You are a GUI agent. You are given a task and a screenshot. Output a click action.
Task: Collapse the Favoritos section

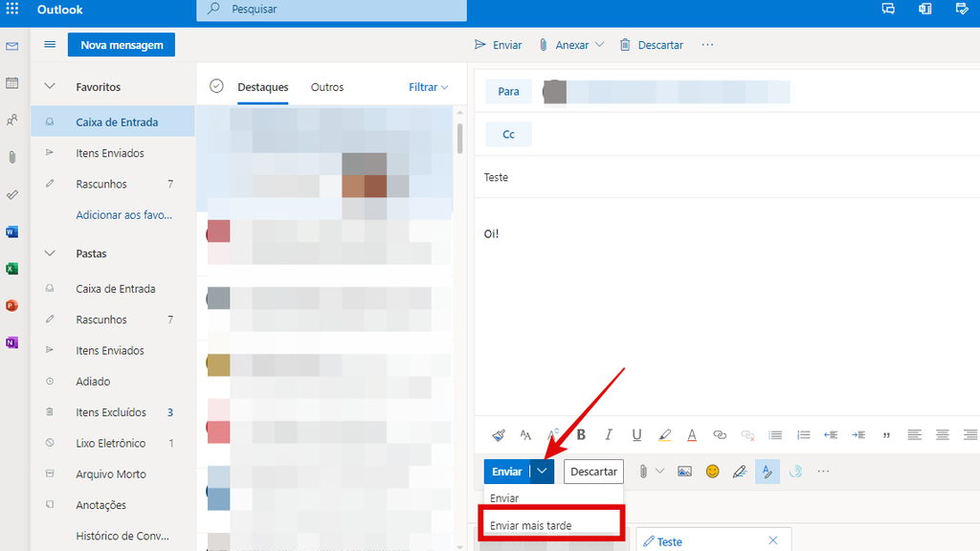(x=50, y=85)
